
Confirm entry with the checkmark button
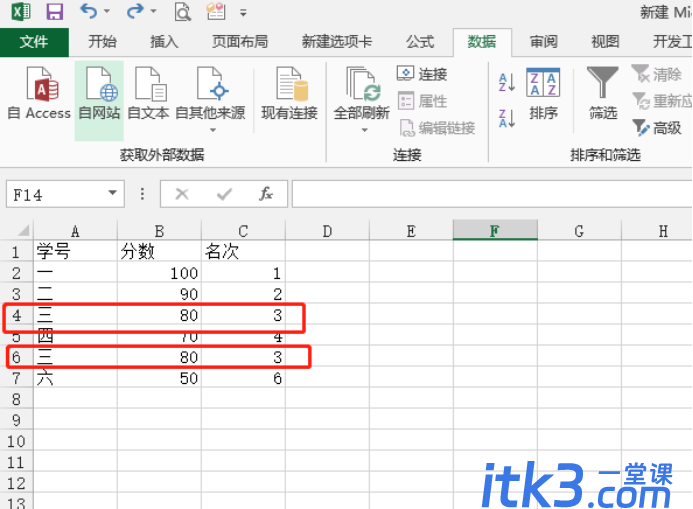coord(225,194)
